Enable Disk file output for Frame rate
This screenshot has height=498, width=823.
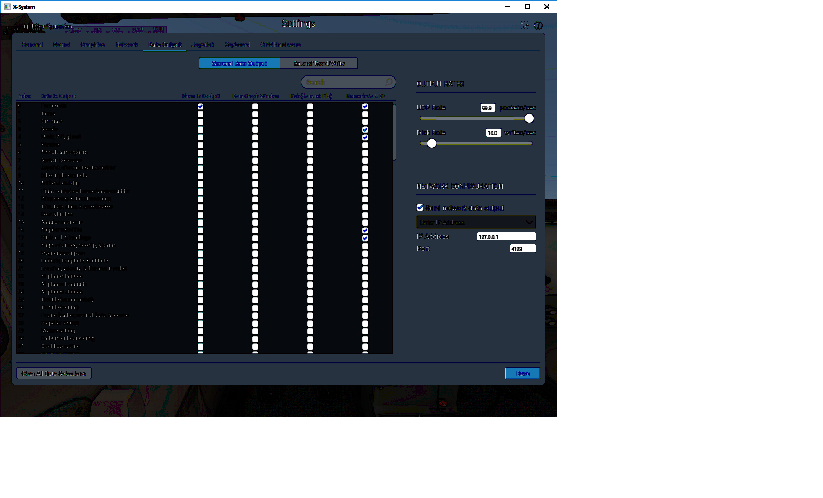310,106
